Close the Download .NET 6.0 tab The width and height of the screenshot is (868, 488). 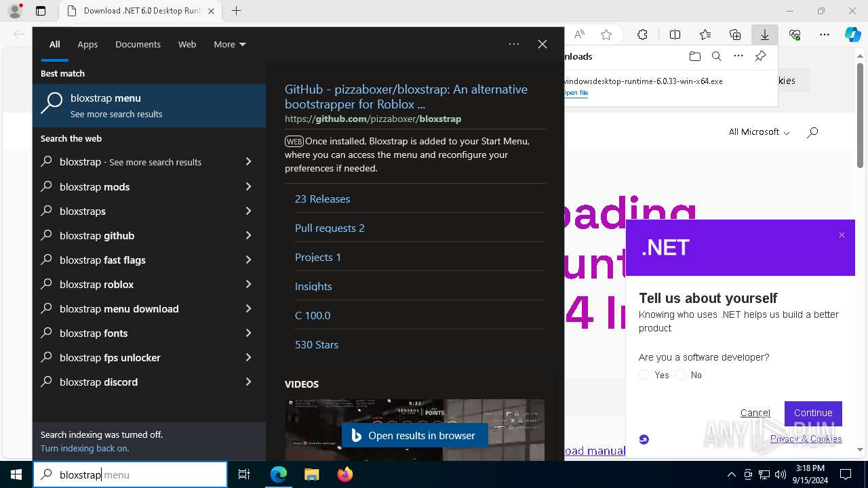click(211, 11)
